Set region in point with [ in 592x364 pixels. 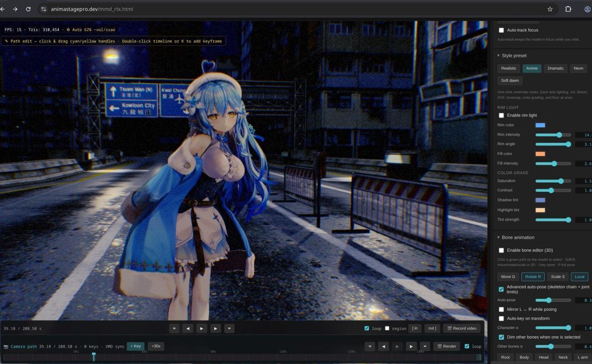coord(415,328)
